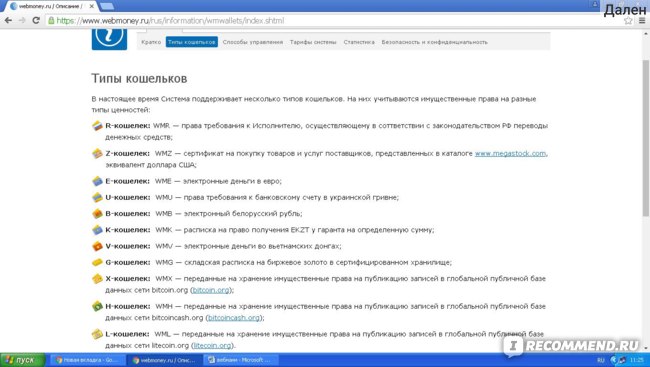Follow the bitcoincash.org link

[x=234, y=318]
